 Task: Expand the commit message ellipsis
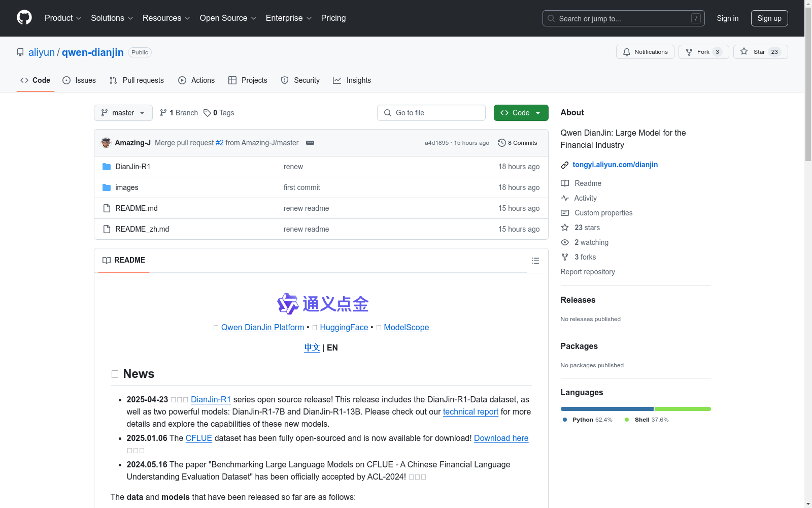tap(310, 143)
